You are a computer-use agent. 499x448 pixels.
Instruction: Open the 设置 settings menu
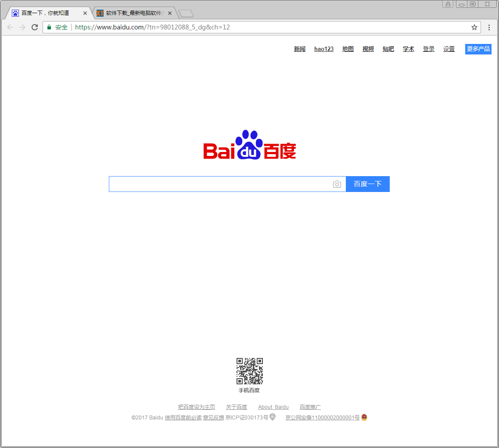point(449,49)
